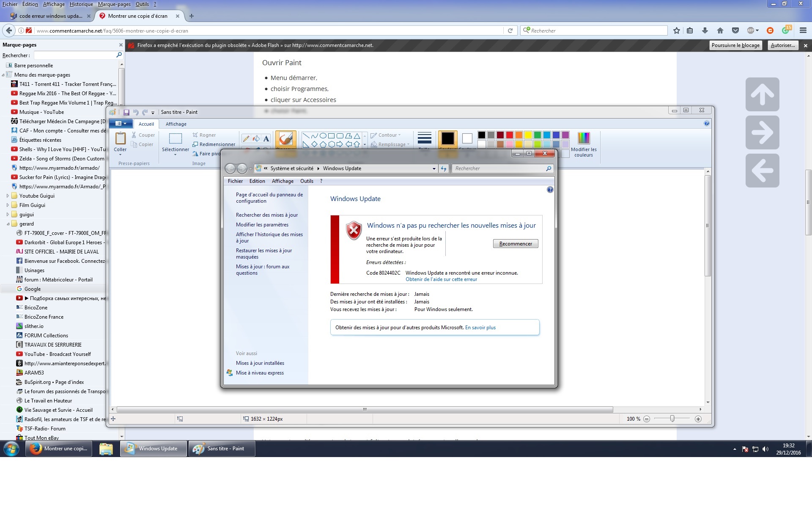Screen dimensions: 812x518
Task: Select the Fill bucket tool in Paint
Action: [256, 138]
